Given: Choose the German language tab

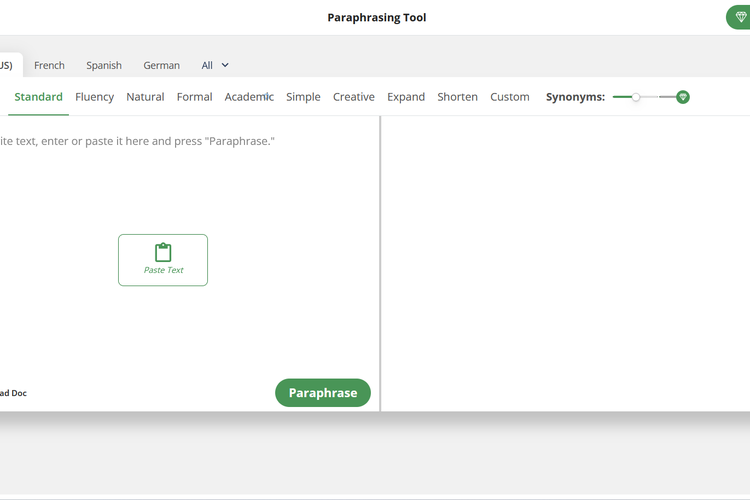Looking at the screenshot, I should coord(161,65).
